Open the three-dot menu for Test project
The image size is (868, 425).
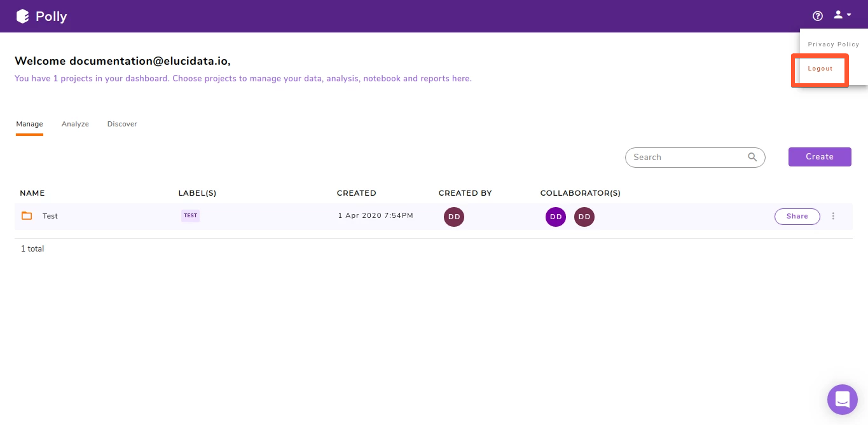pos(833,216)
